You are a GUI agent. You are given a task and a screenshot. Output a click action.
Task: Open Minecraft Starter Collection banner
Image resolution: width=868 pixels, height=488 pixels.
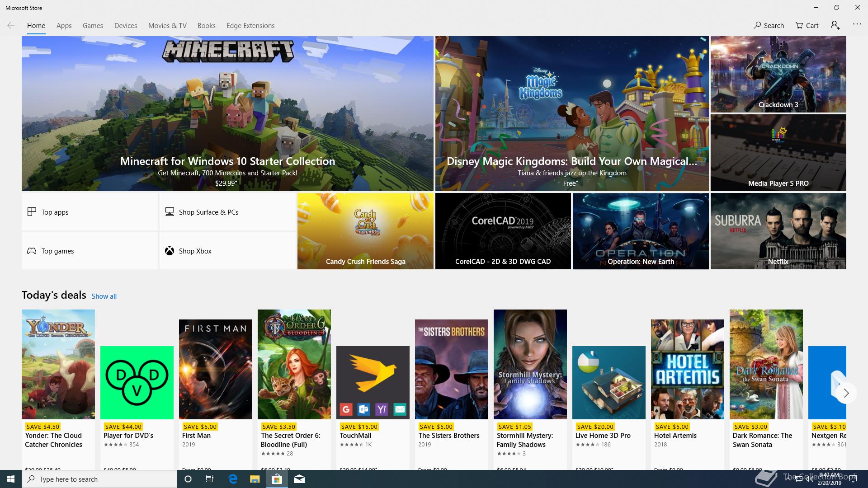pyautogui.click(x=227, y=113)
